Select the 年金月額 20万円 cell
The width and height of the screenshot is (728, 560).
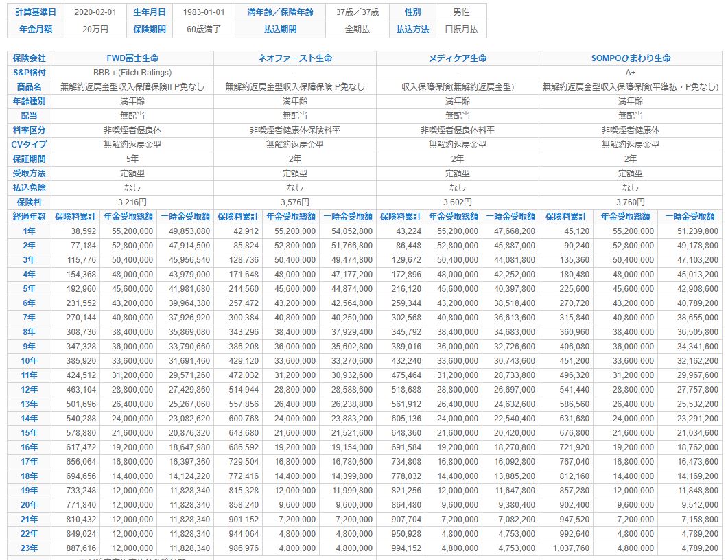pos(95,30)
